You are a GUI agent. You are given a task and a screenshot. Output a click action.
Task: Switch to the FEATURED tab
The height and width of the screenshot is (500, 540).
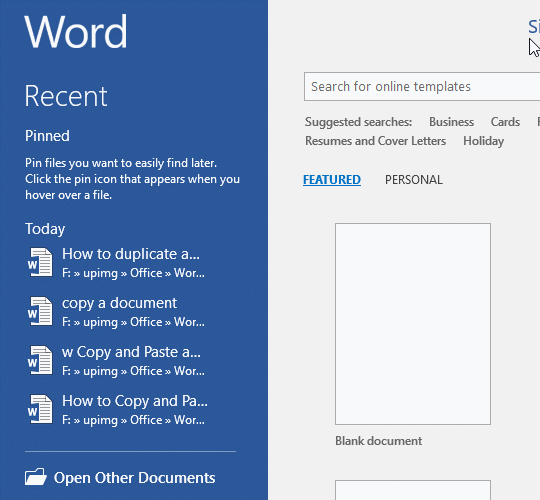tap(332, 180)
